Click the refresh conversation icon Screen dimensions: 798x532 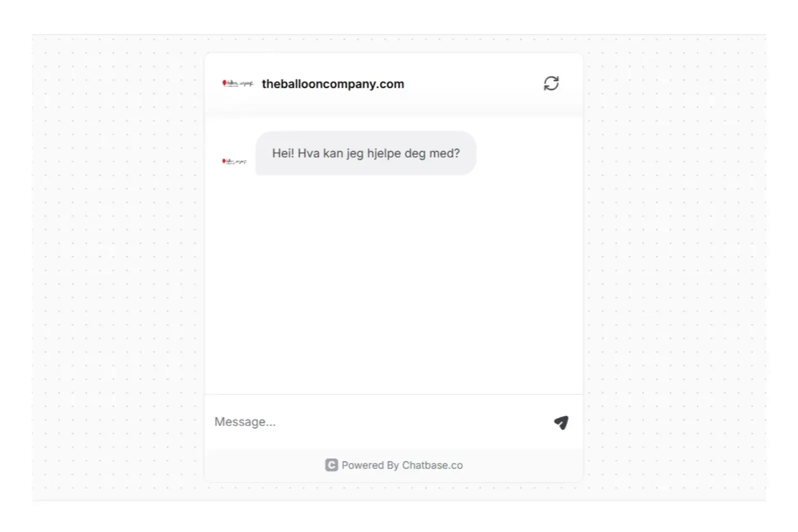(x=551, y=84)
